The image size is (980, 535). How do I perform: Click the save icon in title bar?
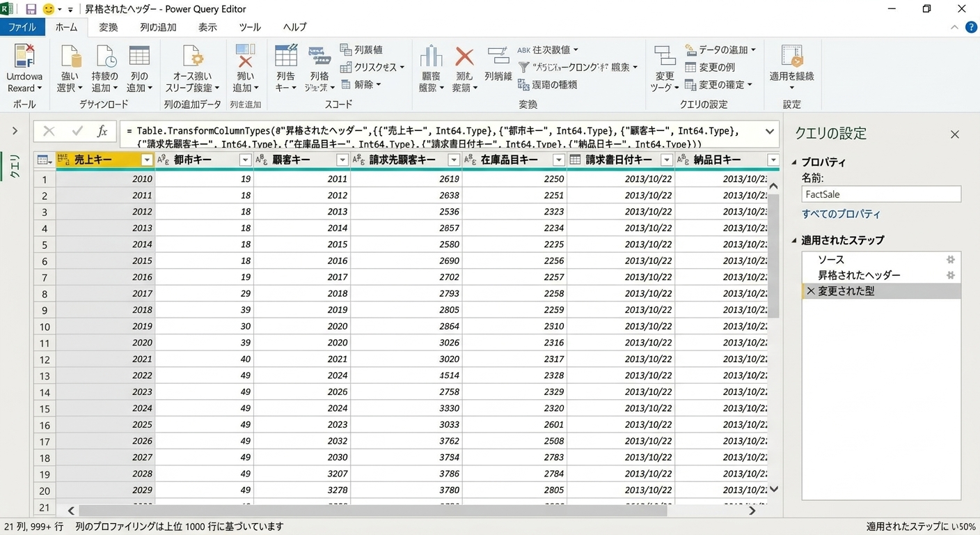31,9
